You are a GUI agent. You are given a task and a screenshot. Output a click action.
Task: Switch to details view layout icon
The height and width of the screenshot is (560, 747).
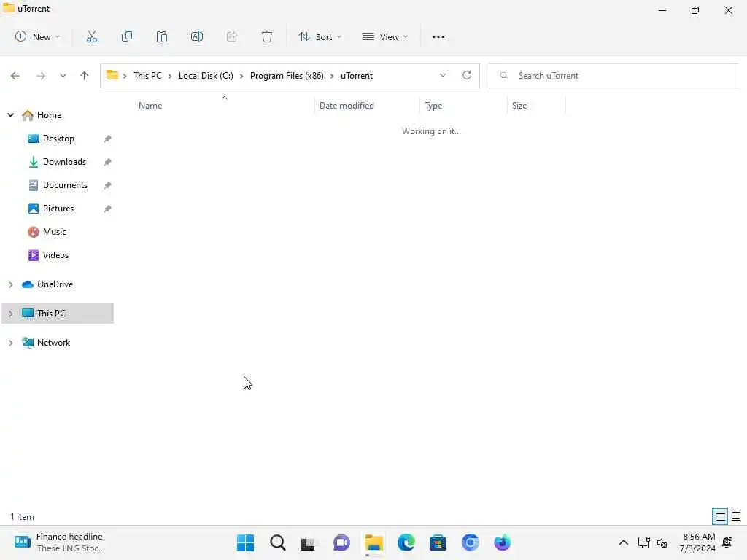720,516
